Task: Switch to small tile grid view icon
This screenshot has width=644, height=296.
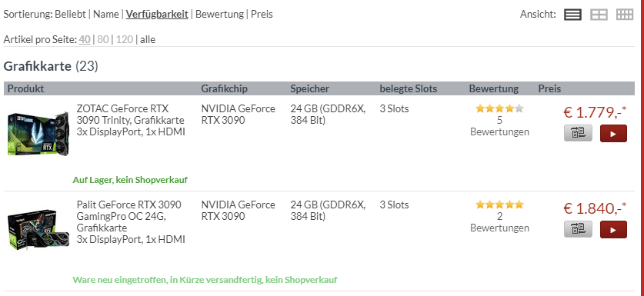Action: click(x=625, y=15)
